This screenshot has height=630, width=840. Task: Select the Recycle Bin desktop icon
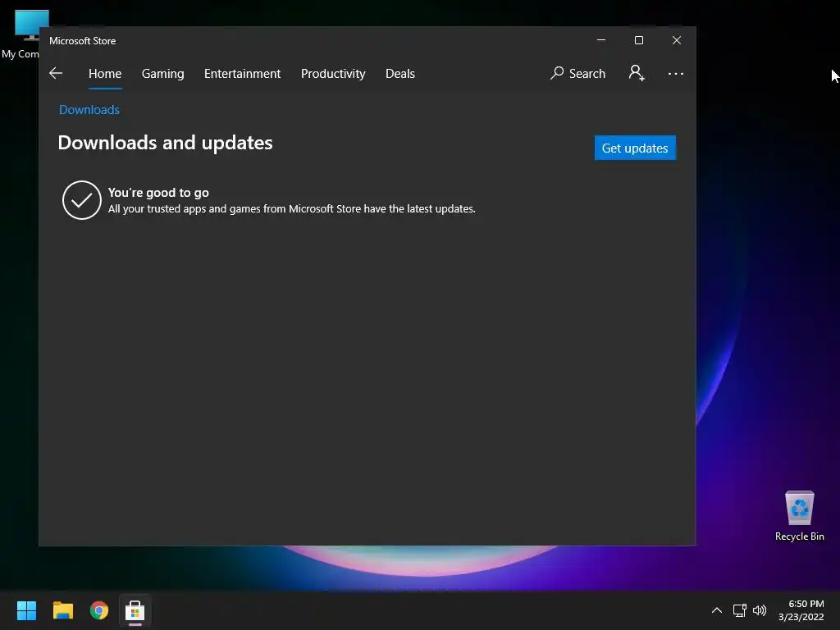tap(799, 517)
